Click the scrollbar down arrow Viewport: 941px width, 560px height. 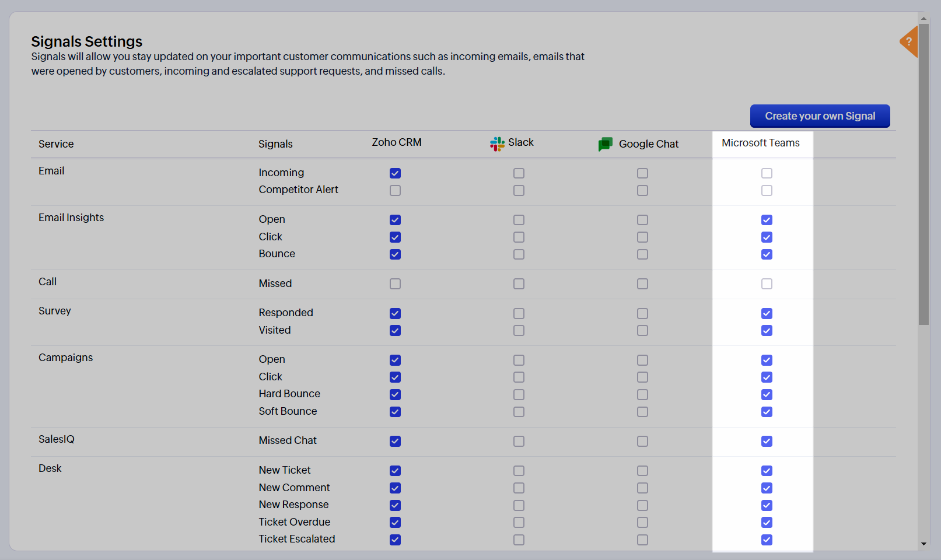(x=923, y=544)
